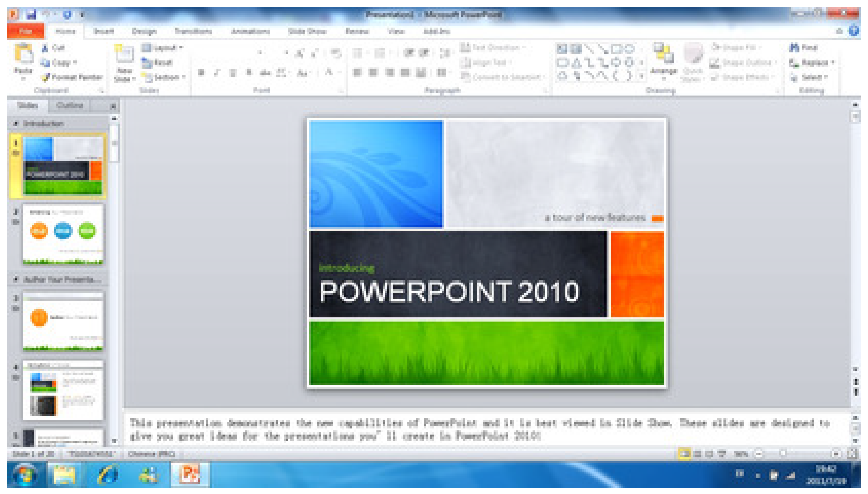
Task: Switch to the Design ribbon tab
Action: coord(144,31)
